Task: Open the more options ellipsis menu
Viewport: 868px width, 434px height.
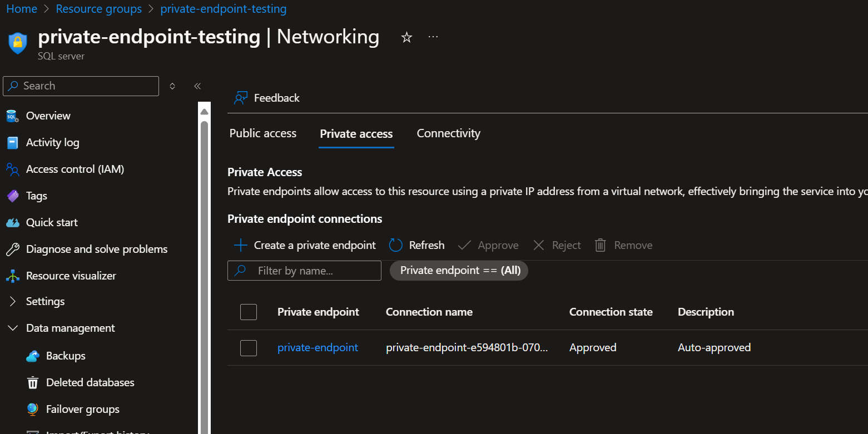Action: [x=433, y=37]
